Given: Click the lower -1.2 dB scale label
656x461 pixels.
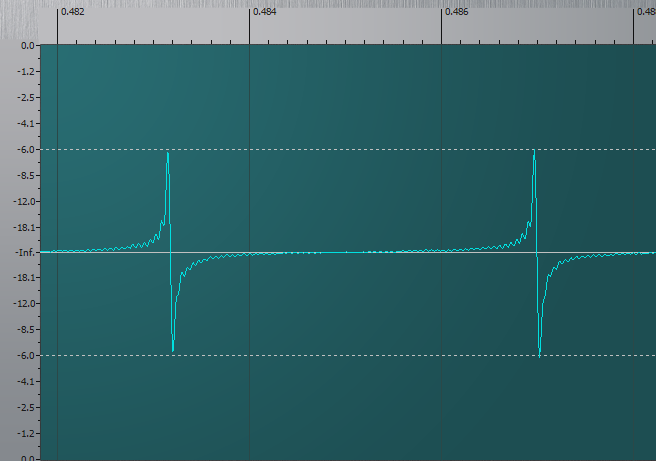Looking at the screenshot, I should tap(26, 433).
